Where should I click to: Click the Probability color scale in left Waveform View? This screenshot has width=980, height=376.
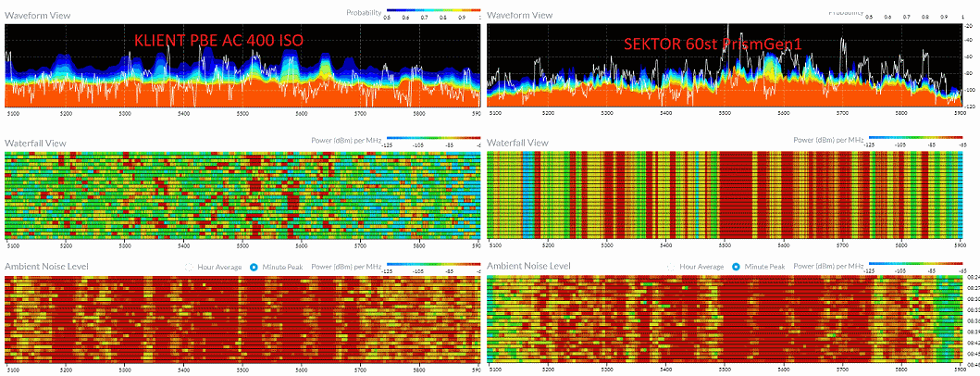(433, 10)
